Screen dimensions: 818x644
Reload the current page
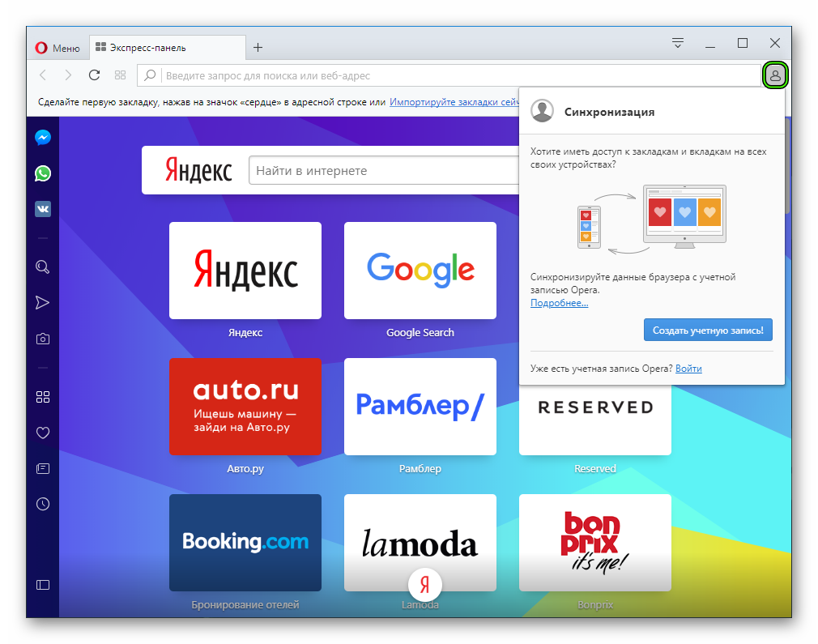pyautogui.click(x=94, y=75)
